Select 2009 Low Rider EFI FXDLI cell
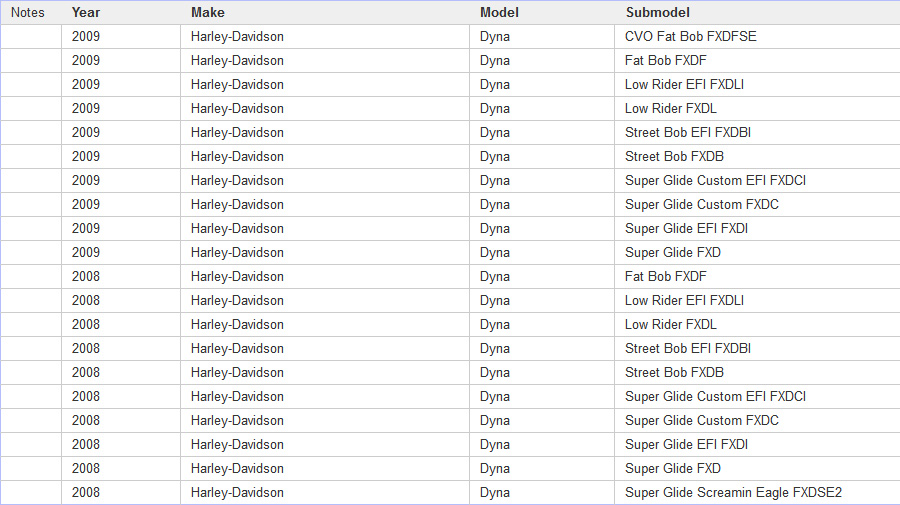 pos(684,84)
